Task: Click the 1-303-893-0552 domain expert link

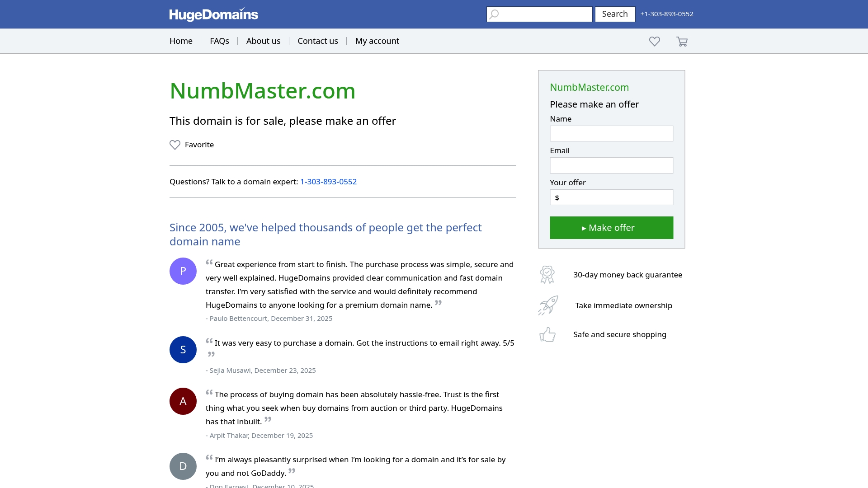Action: pyautogui.click(x=328, y=182)
